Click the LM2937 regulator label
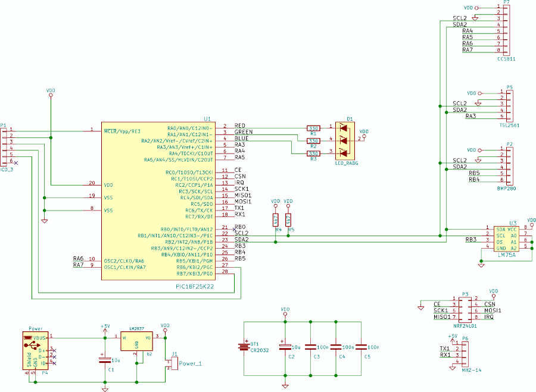Viewport: 536px width, 392px height. 136,328
